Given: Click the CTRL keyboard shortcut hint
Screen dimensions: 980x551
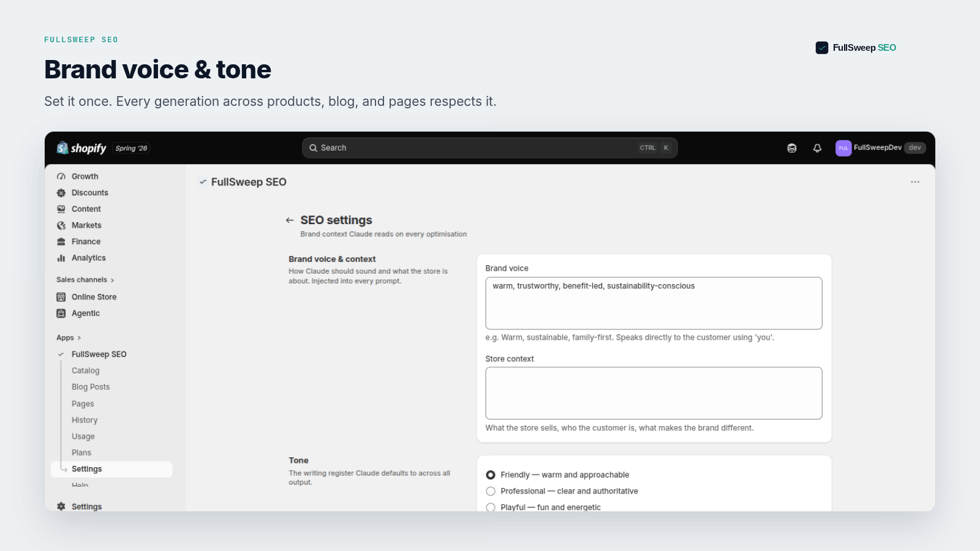Looking at the screenshot, I should [647, 148].
